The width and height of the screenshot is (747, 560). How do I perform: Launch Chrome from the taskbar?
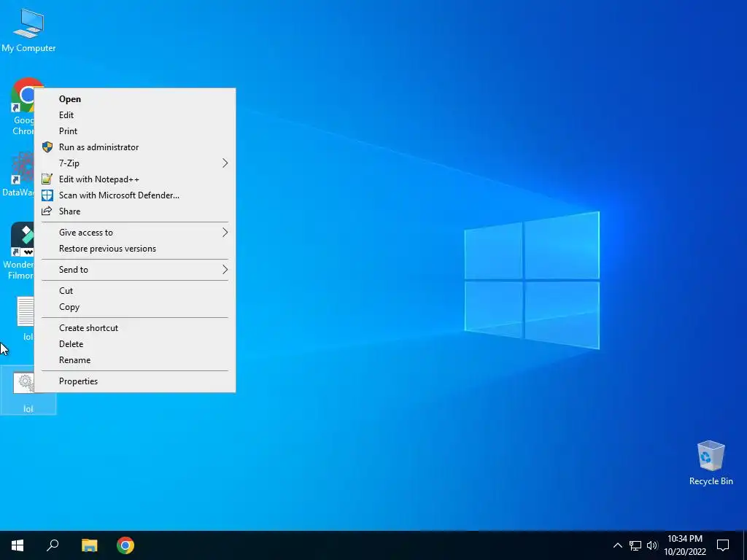point(125,545)
